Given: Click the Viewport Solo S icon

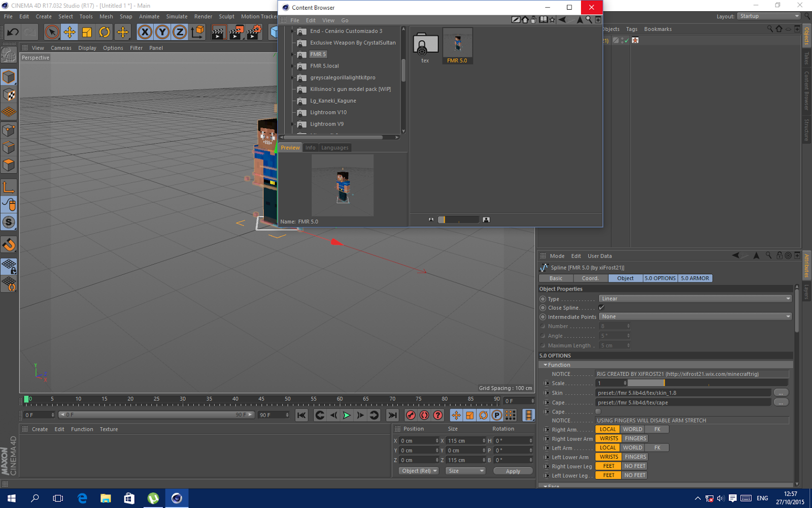Looking at the screenshot, I should (x=9, y=223).
